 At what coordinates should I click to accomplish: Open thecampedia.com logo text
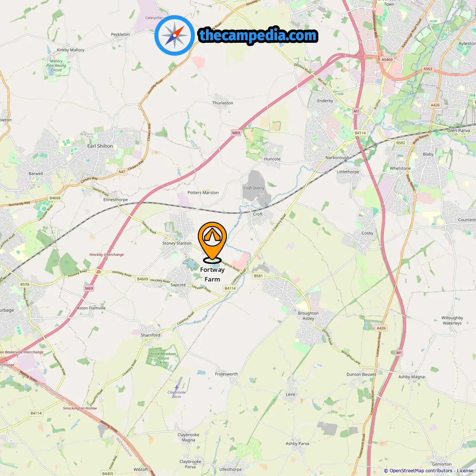(258, 36)
